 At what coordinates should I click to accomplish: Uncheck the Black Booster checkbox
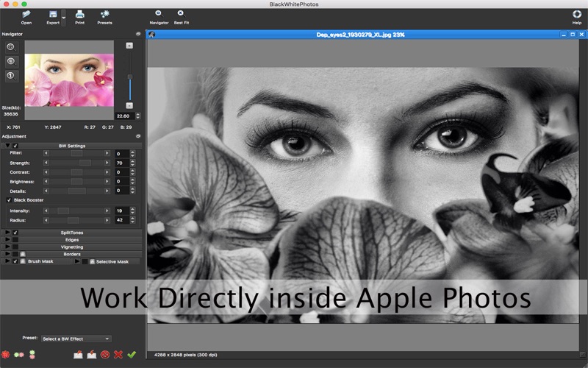9,200
